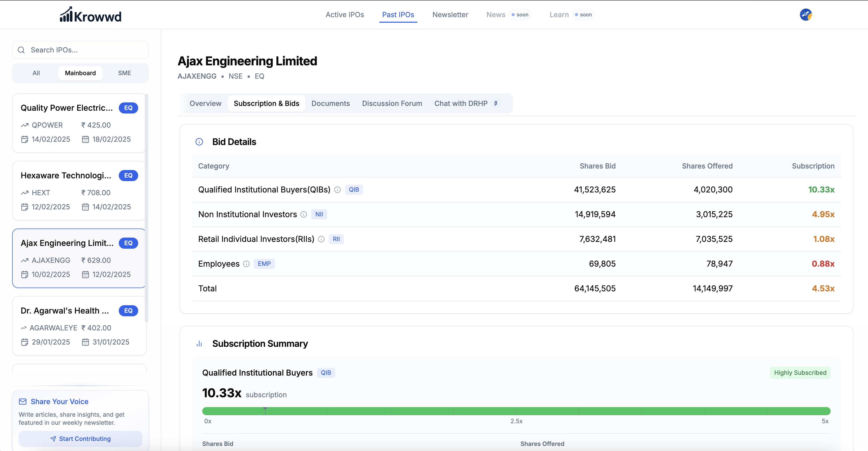The width and height of the screenshot is (868, 451).
Task: Click the search magnifier icon
Action: click(x=21, y=50)
